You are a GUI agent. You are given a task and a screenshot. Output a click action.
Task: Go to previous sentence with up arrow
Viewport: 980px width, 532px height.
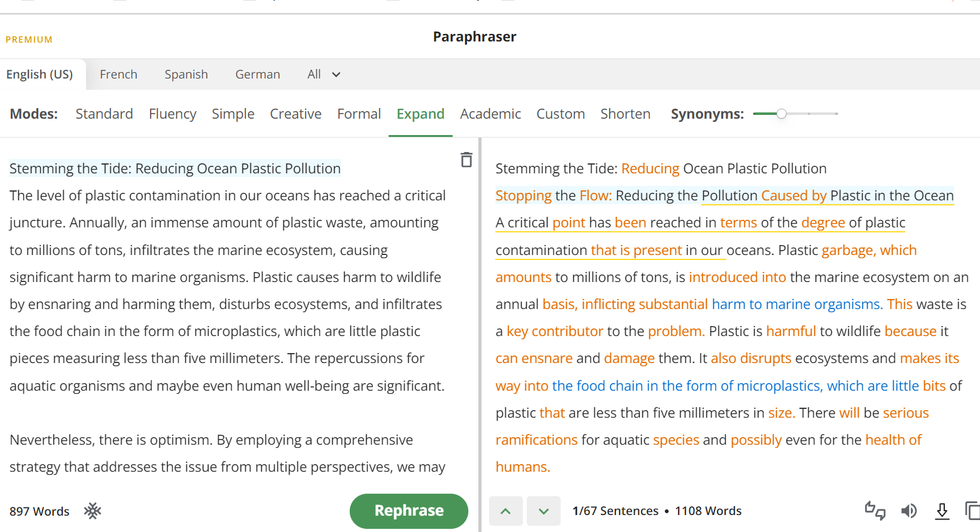coord(505,511)
